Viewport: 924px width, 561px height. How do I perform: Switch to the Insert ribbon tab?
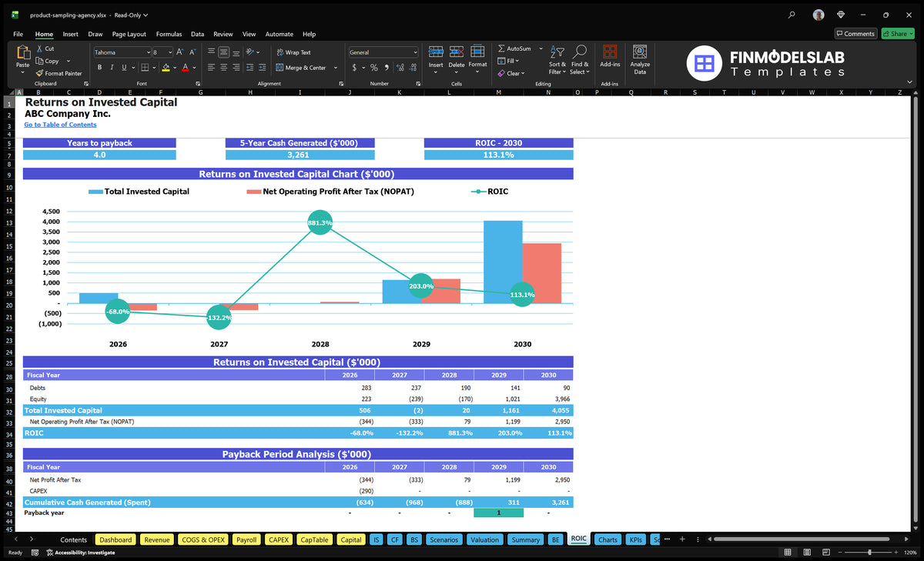coord(70,34)
